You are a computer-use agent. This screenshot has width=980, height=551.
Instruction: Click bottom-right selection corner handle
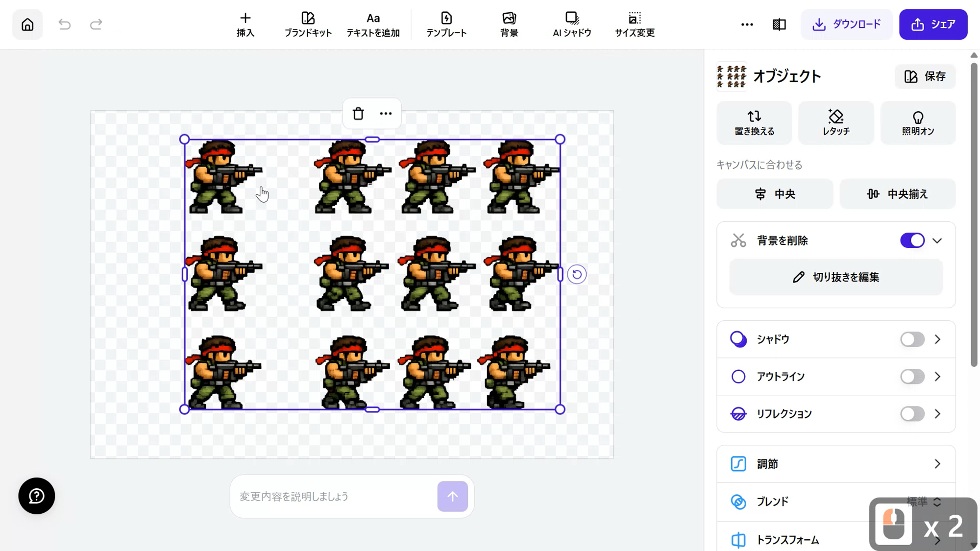point(560,409)
